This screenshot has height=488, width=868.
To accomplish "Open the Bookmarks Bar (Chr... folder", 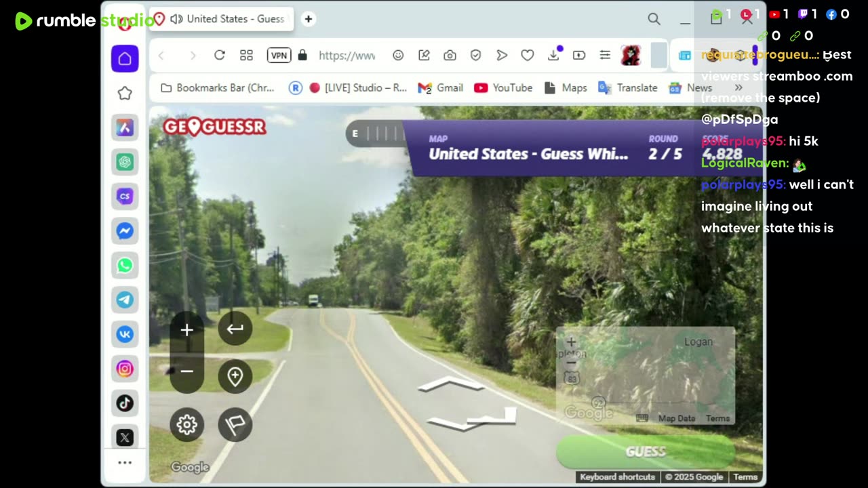I will 217,87.
